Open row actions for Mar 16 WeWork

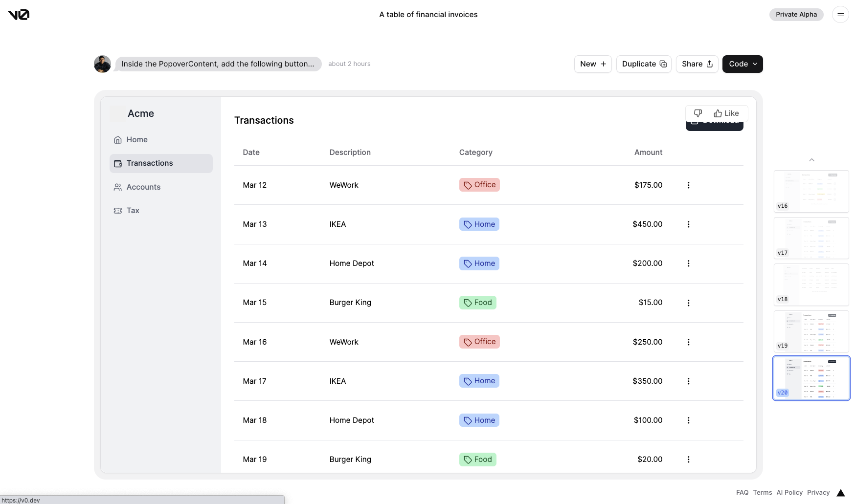point(688,342)
